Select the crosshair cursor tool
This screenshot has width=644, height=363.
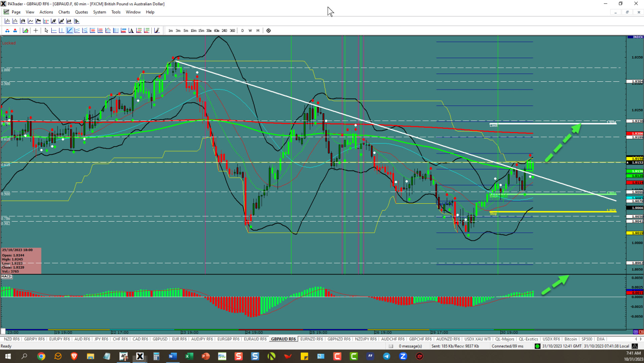35,30
